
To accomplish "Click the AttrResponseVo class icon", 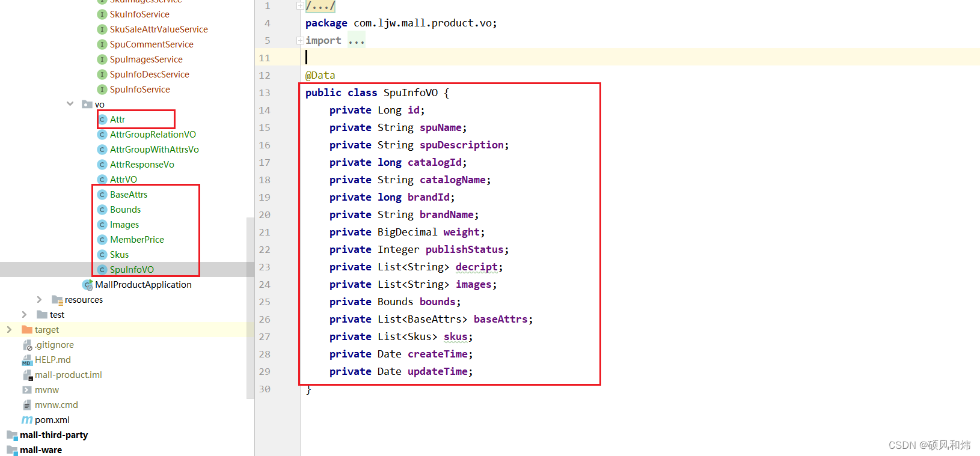I will click(x=102, y=165).
